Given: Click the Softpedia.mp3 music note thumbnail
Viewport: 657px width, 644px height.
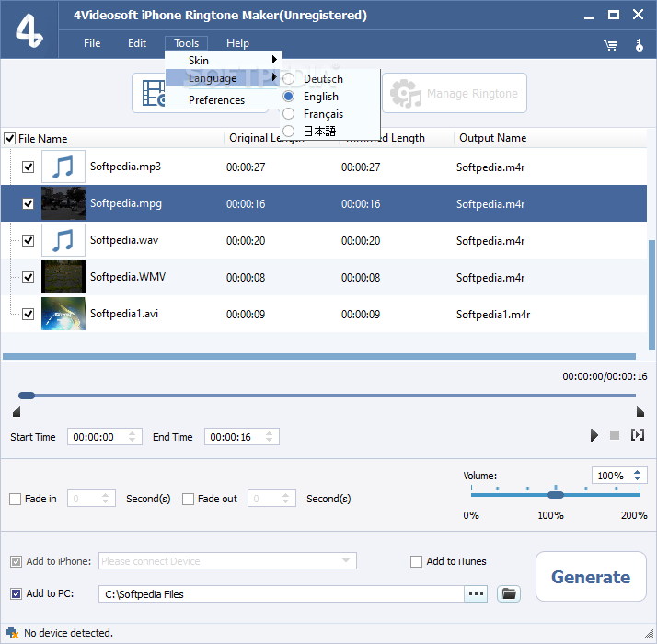Looking at the screenshot, I should pos(63,167).
